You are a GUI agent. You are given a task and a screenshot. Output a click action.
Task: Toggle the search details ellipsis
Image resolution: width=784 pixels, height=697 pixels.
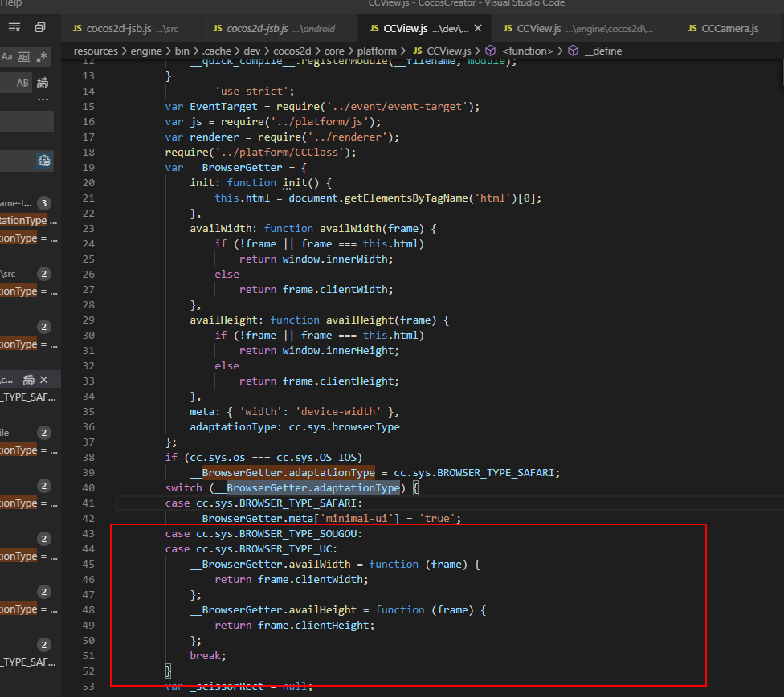click(x=43, y=100)
